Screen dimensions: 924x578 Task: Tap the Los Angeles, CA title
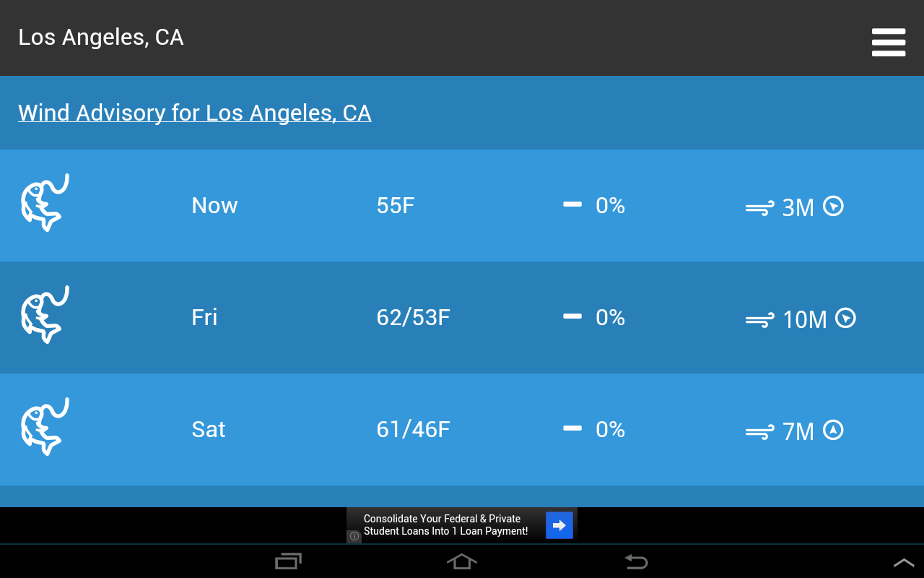pyautogui.click(x=101, y=38)
